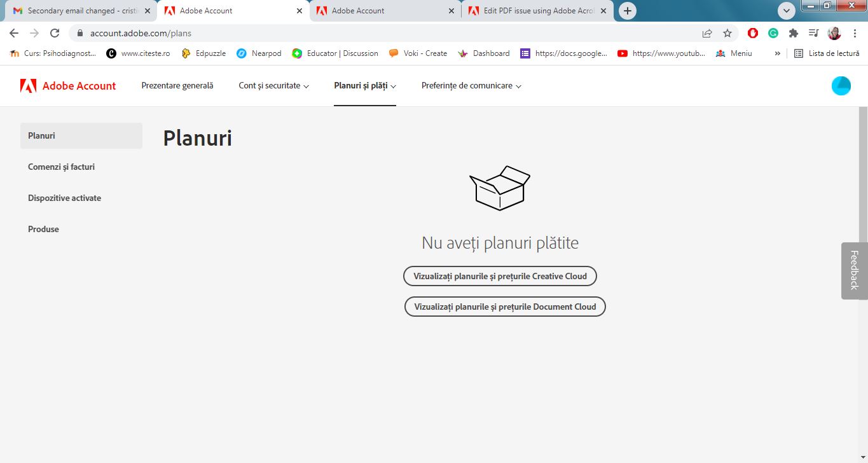
Task: Open Comenzi și facturi section
Action: pos(61,167)
